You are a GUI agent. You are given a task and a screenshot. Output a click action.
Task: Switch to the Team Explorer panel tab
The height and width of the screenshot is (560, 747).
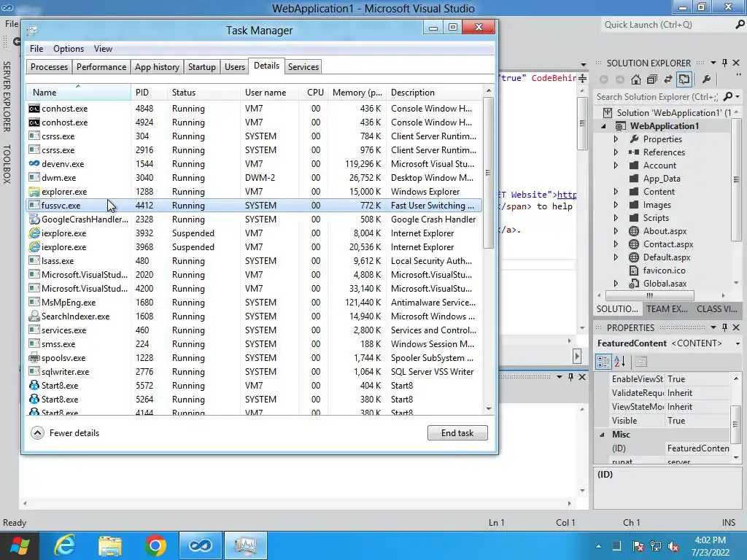[x=667, y=308]
